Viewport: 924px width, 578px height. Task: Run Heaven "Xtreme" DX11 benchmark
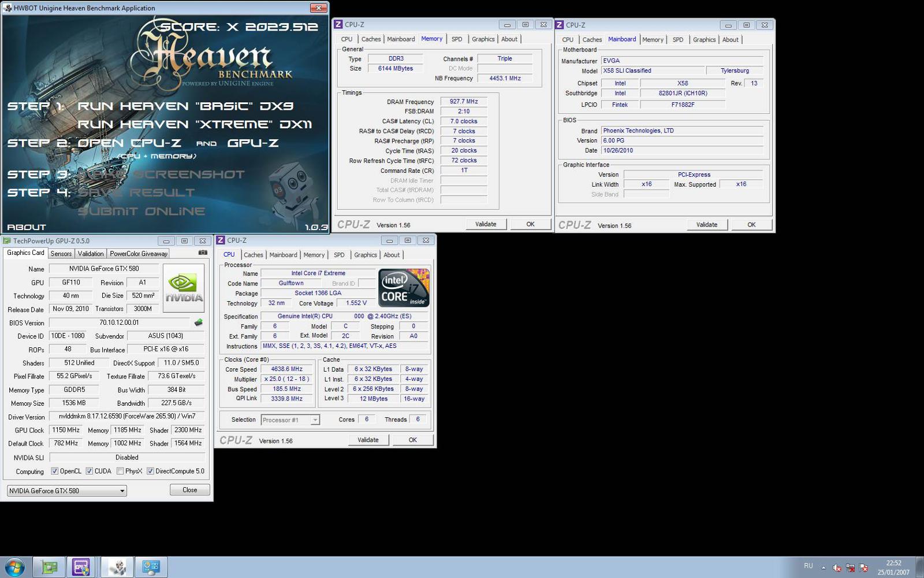195,124
